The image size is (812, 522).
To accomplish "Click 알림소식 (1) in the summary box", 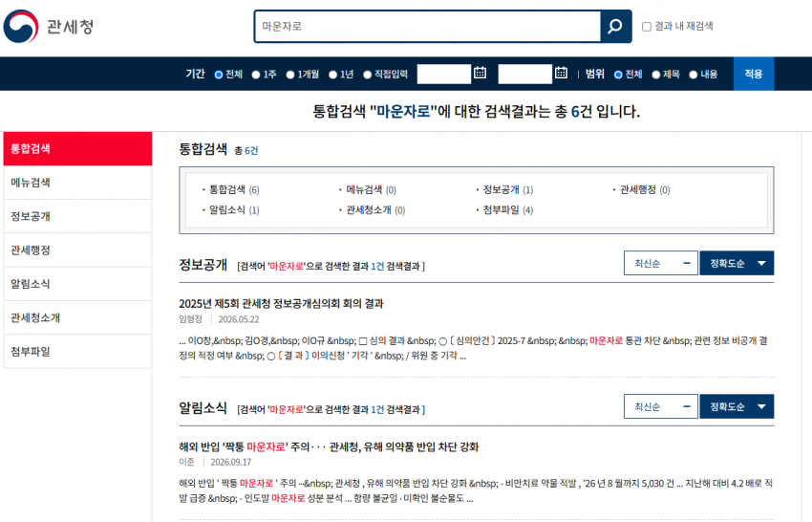I will pos(234,210).
